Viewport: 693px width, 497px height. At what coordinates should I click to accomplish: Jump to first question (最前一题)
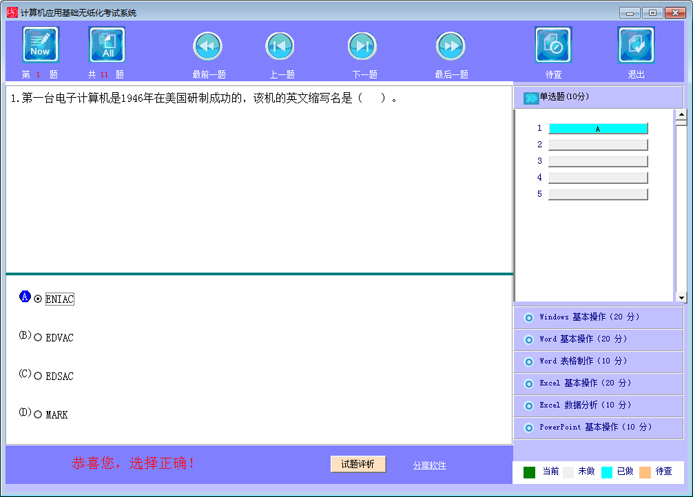coord(208,46)
